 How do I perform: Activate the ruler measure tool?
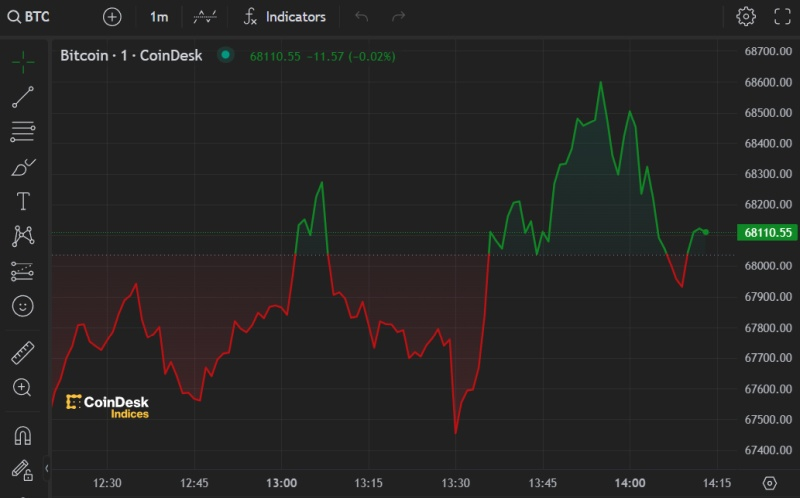coord(22,352)
